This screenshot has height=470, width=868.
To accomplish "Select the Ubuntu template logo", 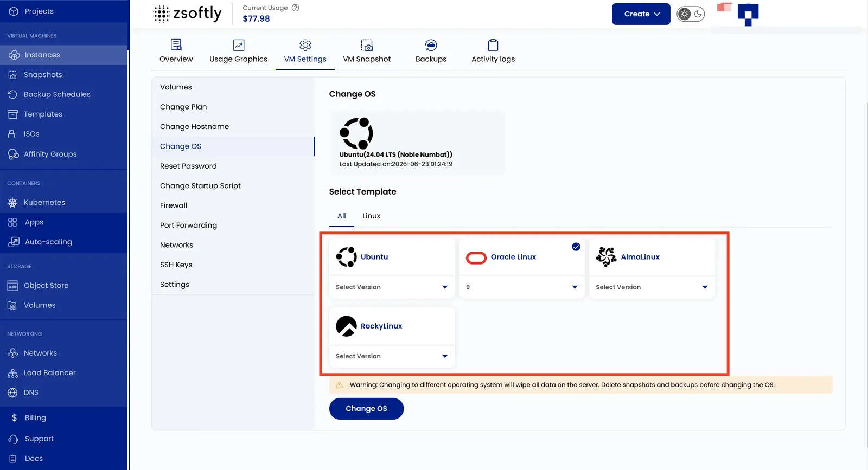I will [x=347, y=257].
